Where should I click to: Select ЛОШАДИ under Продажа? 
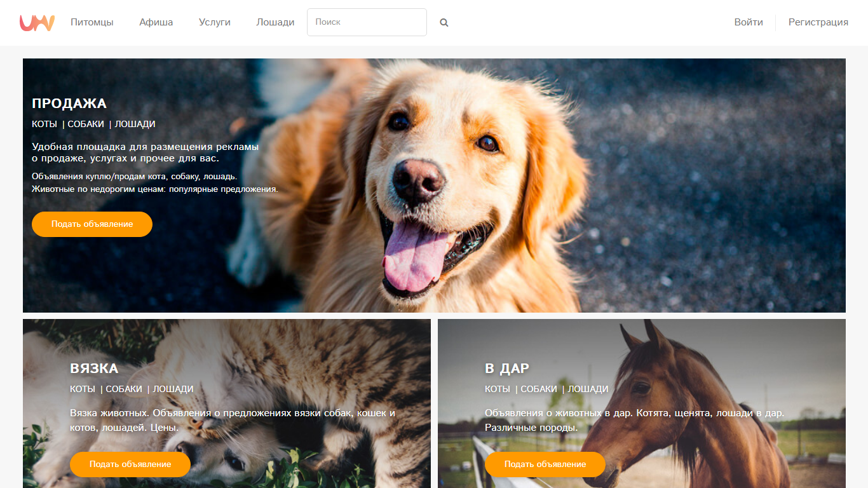tap(135, 125)
